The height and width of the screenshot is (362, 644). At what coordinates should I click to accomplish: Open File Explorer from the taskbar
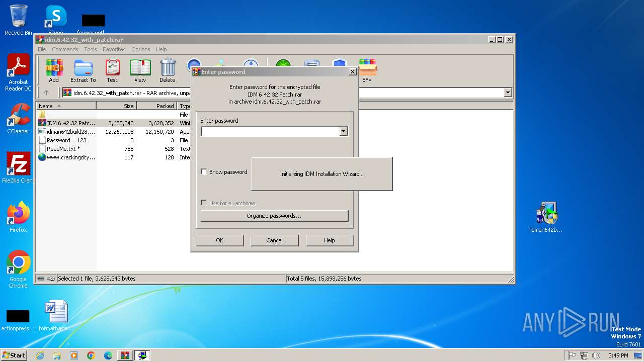click(57, 355)
